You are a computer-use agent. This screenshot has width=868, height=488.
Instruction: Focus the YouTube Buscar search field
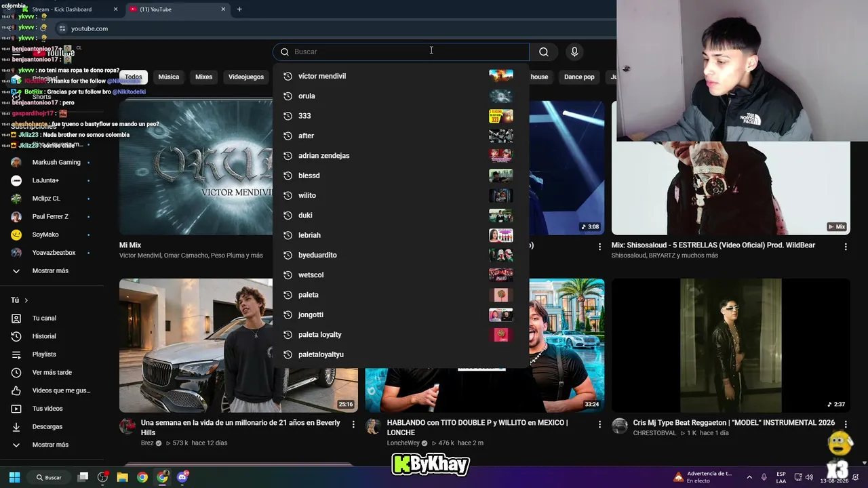(401, 52)
